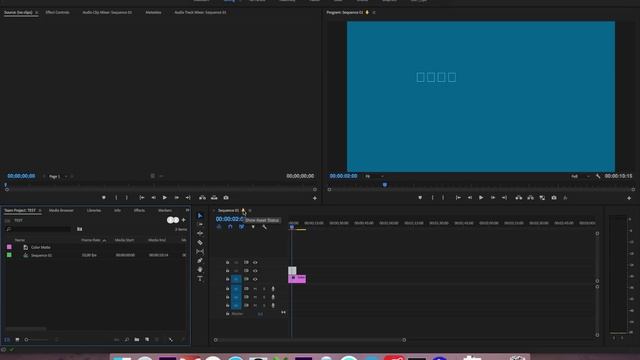Switch to Effect Controls tab
The image size is (640, 360).
58,13
